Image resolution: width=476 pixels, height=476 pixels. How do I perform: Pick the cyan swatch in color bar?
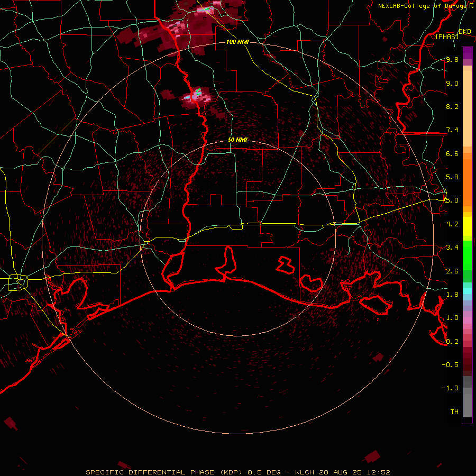tap(467, 291)
